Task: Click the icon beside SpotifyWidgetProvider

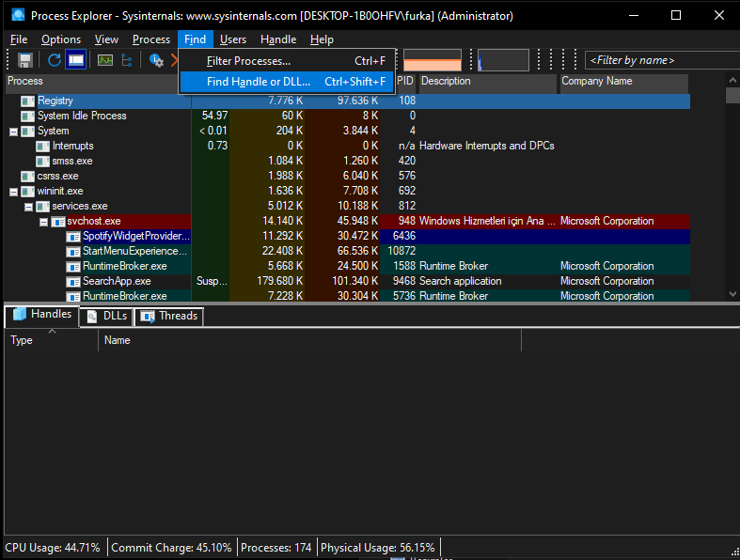Action: coord(73,237)
